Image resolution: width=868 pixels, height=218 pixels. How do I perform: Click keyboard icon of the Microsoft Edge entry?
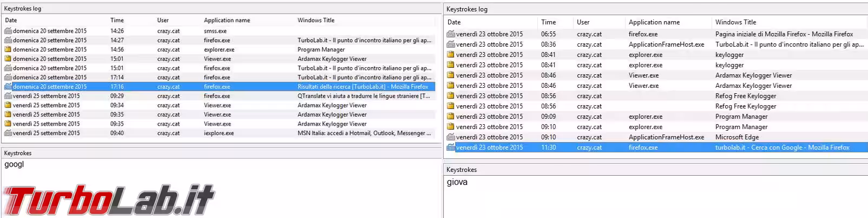click(x=451, y=137)
